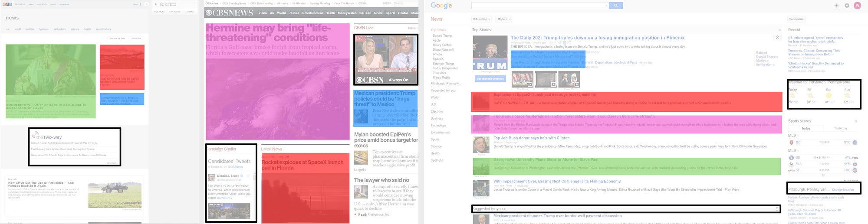Click the Trump photo in top story
The image size is (868, 224).
(x=490, y=53)
